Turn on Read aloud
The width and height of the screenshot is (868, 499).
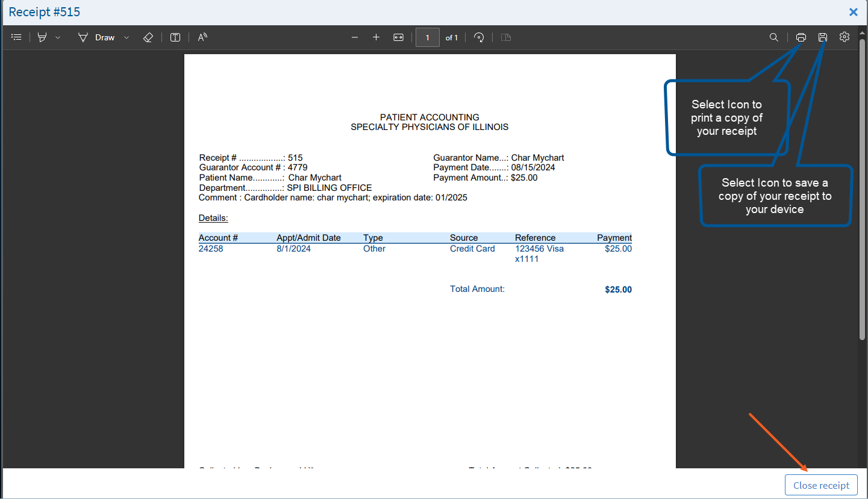click(202, 37)
